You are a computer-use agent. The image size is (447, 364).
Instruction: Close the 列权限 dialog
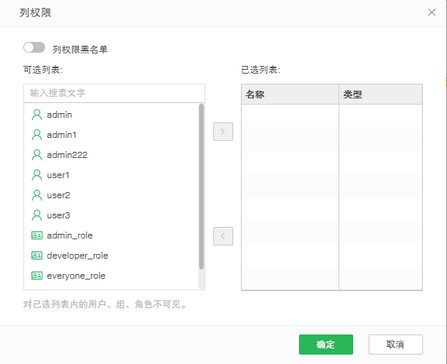432,12
